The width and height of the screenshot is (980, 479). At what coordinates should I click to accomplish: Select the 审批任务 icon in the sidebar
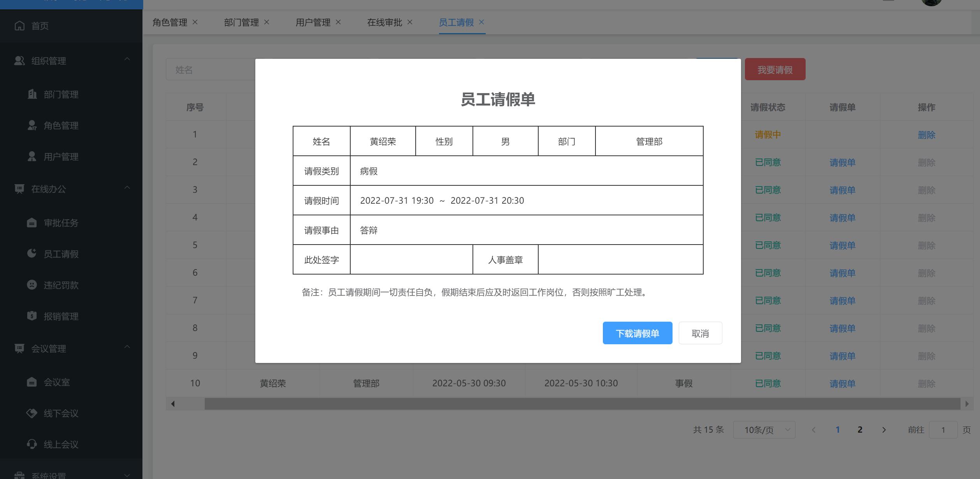point(32,223)
